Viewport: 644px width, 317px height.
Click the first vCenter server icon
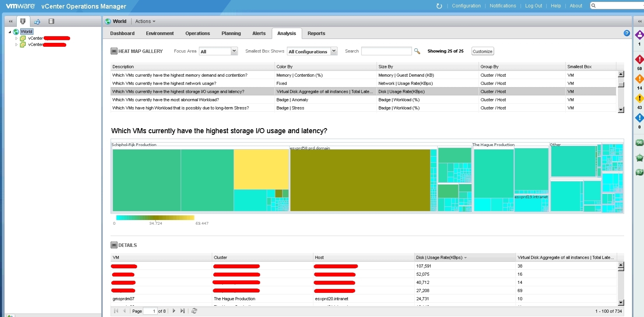tap(23, 38)
